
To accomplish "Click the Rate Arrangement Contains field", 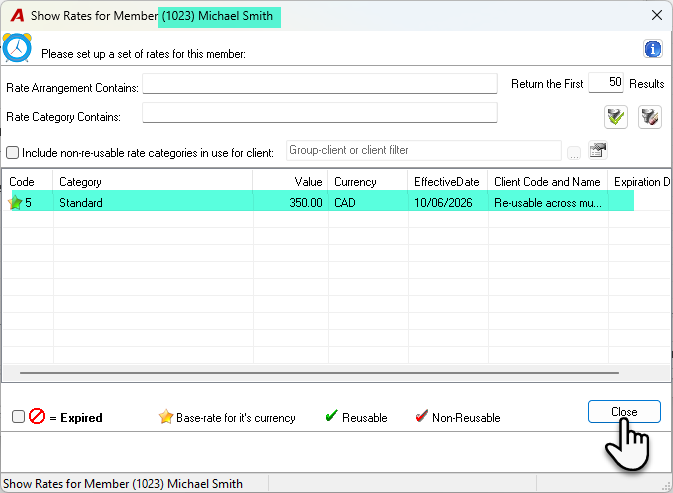I will [x=320, y=83].
